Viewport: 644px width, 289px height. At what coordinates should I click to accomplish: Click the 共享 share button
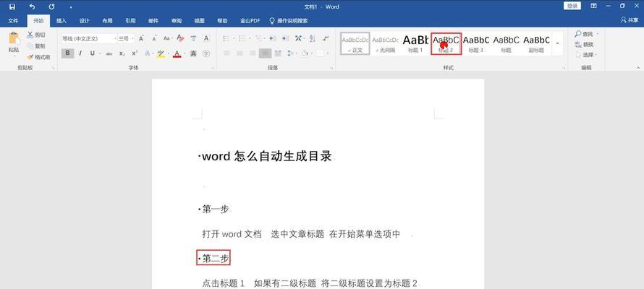629,21
